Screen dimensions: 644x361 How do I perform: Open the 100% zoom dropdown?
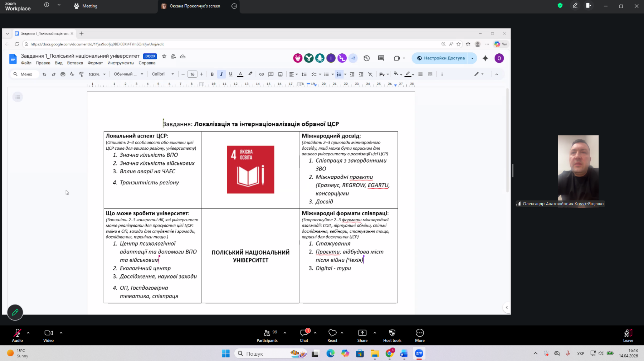point(97,74)
